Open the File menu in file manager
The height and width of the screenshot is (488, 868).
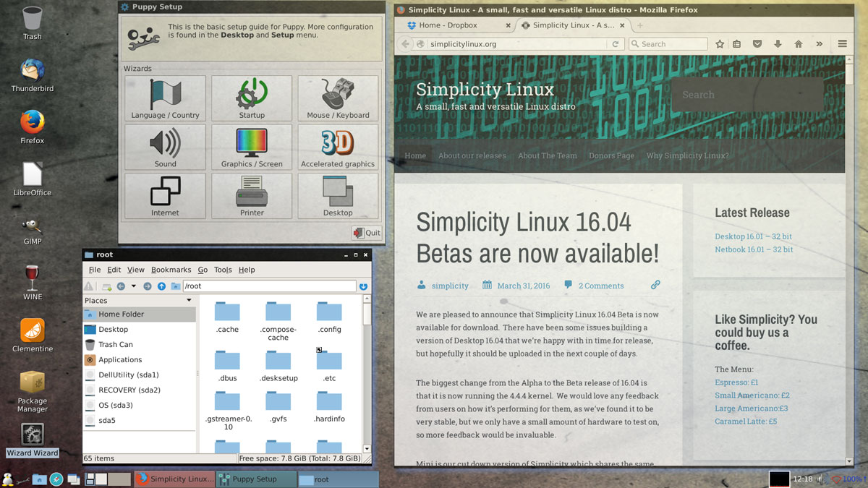tap(95, 270)
